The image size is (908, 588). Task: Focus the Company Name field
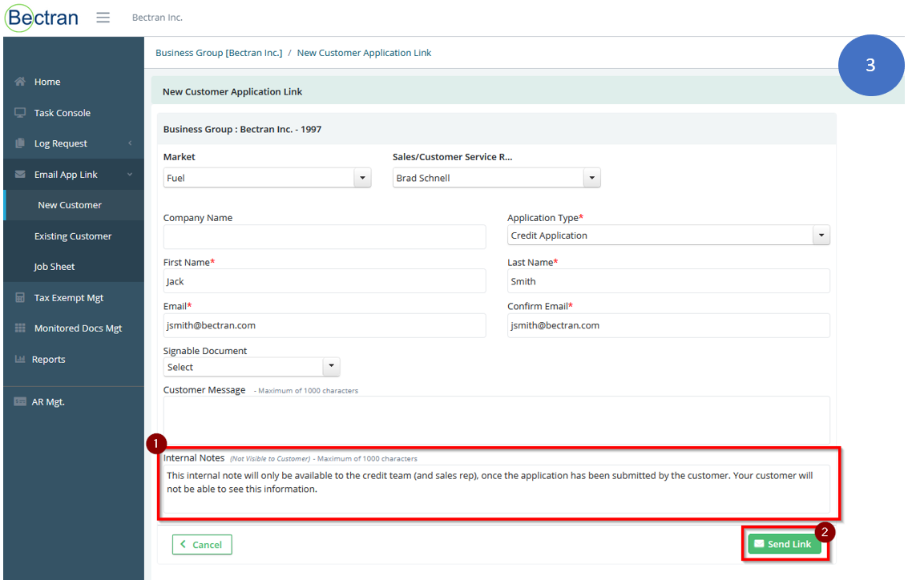coord(325,236)
